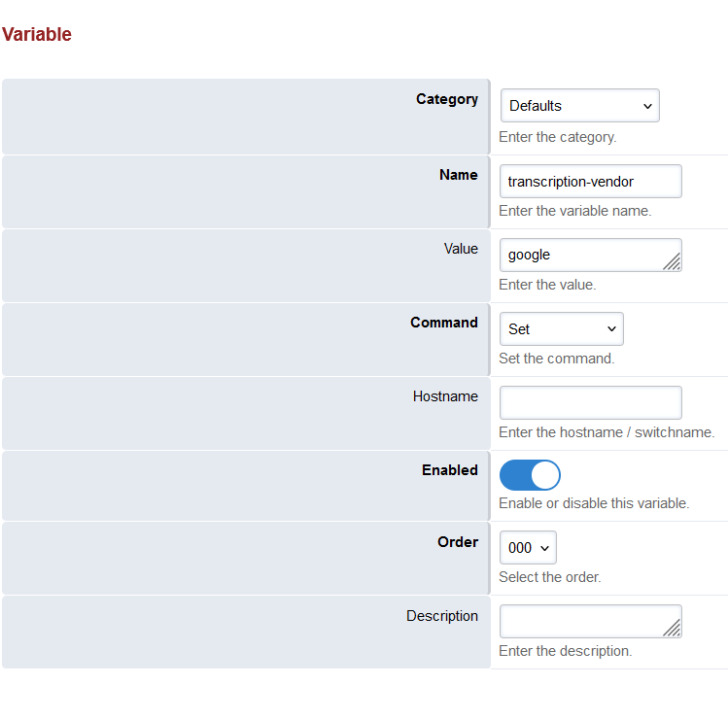Image resolution: width=728 pixels, height=719 pixels.
Task: Click the Variable page heading
Action: pos(37,35)
